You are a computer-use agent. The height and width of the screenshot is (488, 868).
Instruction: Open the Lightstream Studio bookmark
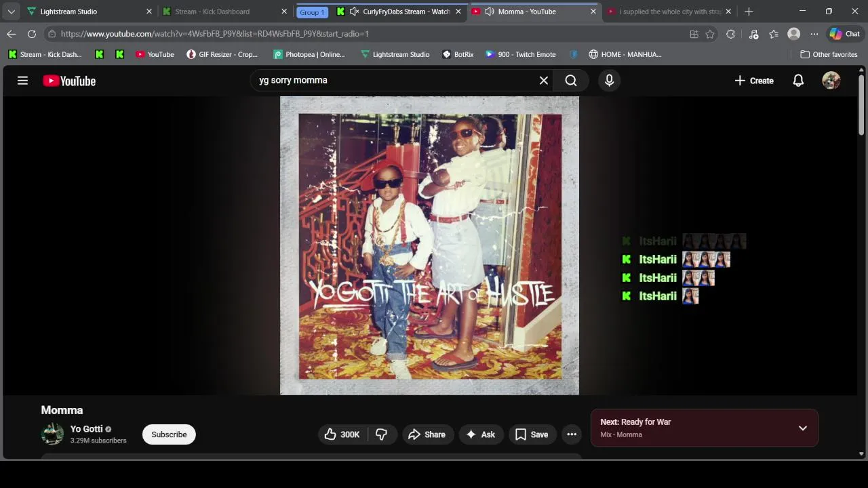point(395,54)
